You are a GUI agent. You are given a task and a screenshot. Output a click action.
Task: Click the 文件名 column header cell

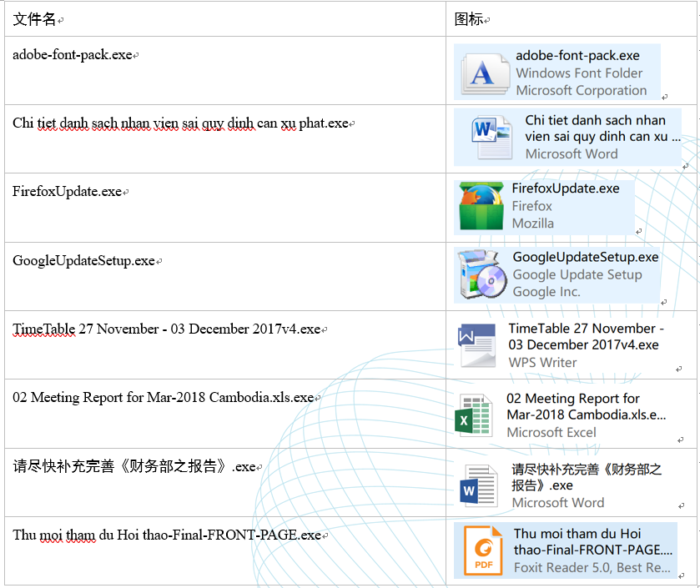click(225, 19)
